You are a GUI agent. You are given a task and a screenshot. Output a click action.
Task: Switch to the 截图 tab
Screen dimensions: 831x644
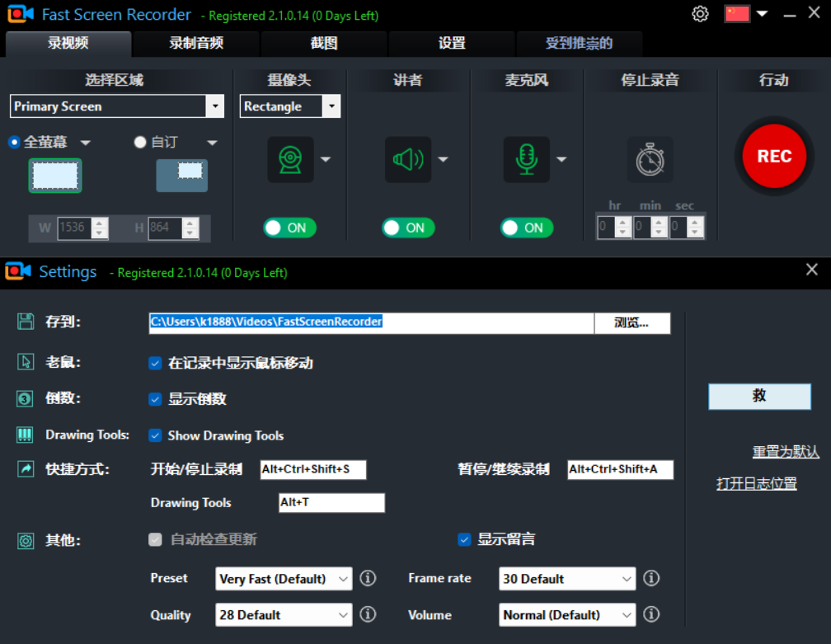click(x=323, y=43)
